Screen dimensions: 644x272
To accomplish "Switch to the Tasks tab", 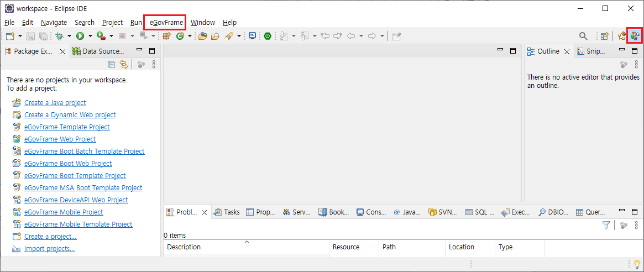I will coord(227,212).
